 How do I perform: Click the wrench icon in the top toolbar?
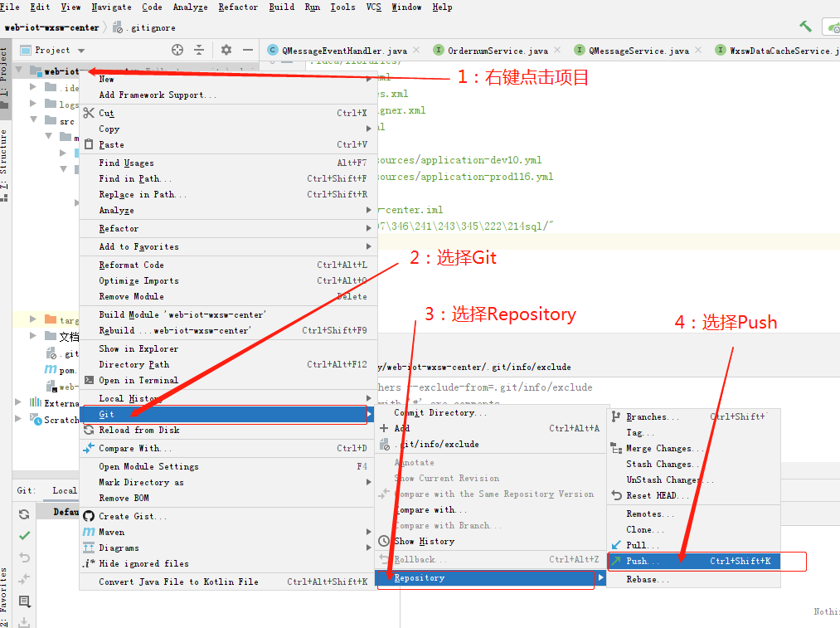[x=804, y=26]
